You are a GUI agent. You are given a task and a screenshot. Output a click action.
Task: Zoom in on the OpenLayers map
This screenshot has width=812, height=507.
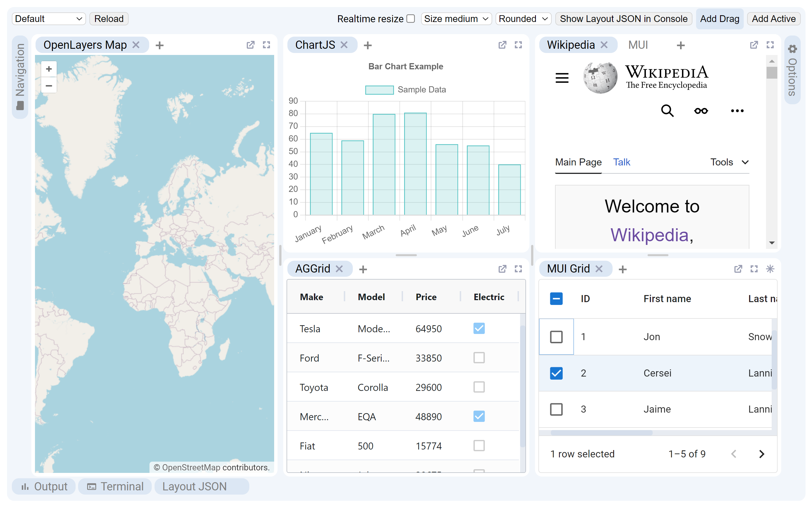(x=49, y=68)
